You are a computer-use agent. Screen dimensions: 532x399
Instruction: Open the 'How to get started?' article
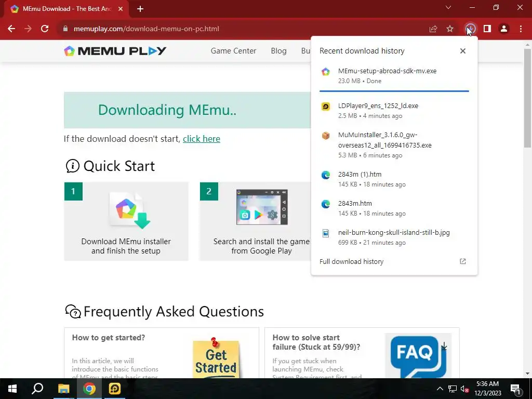tap(109, 338)
